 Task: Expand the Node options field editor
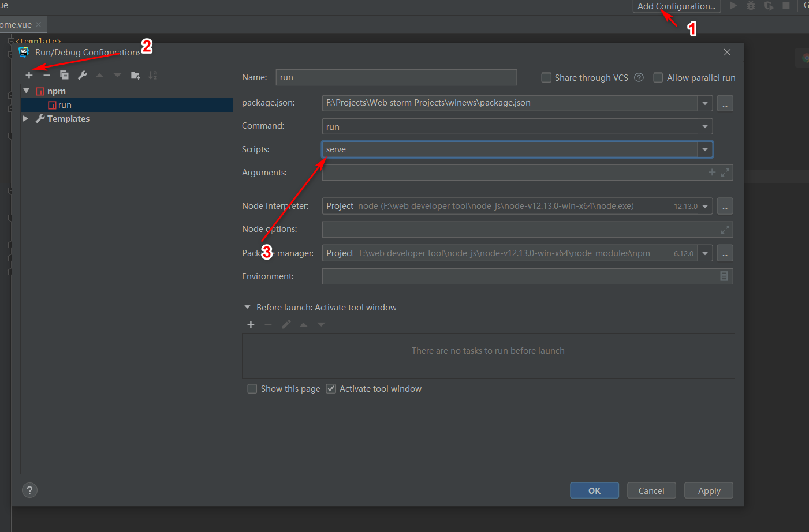725,230
